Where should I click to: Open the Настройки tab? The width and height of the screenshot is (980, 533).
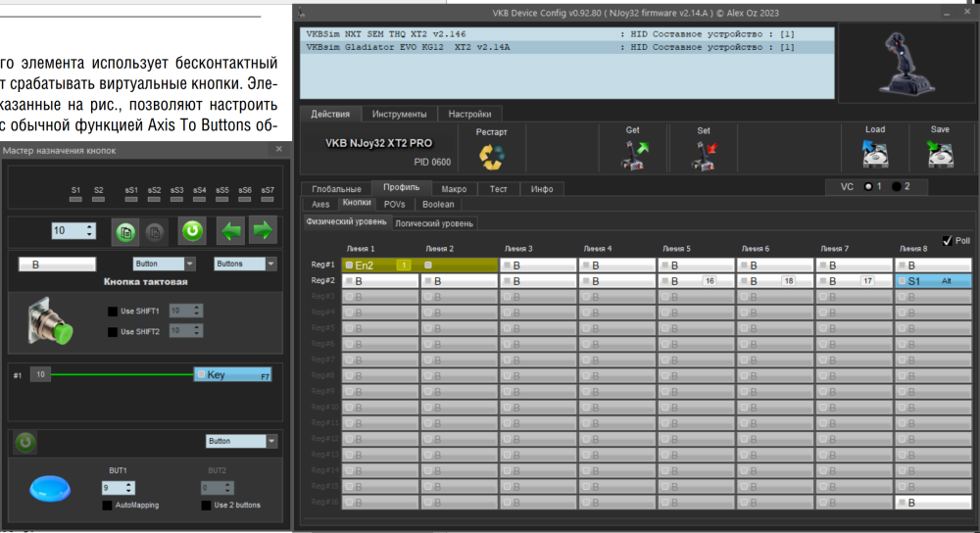[469, 115]
